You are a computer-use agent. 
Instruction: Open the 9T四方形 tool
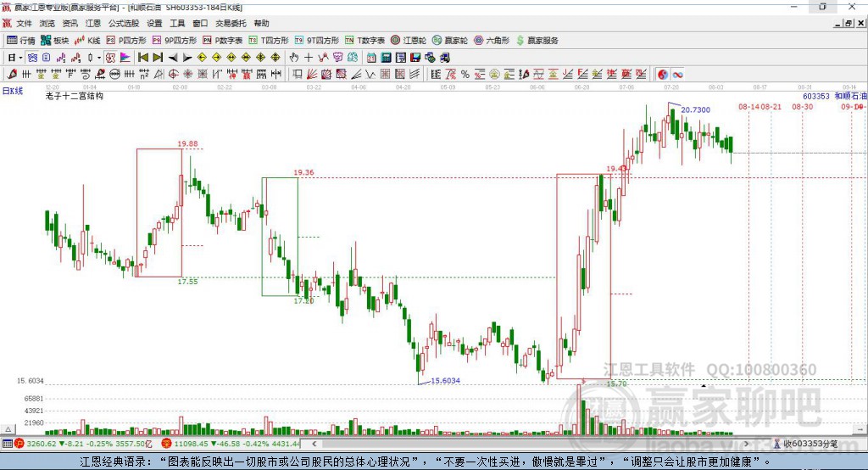point(317,41)
